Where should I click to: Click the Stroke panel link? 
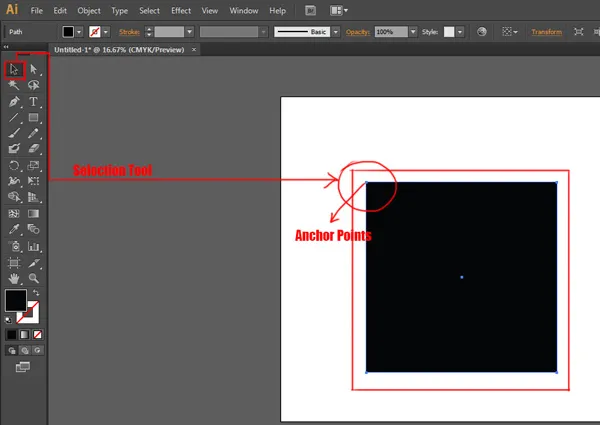click(x=128, y=32)
